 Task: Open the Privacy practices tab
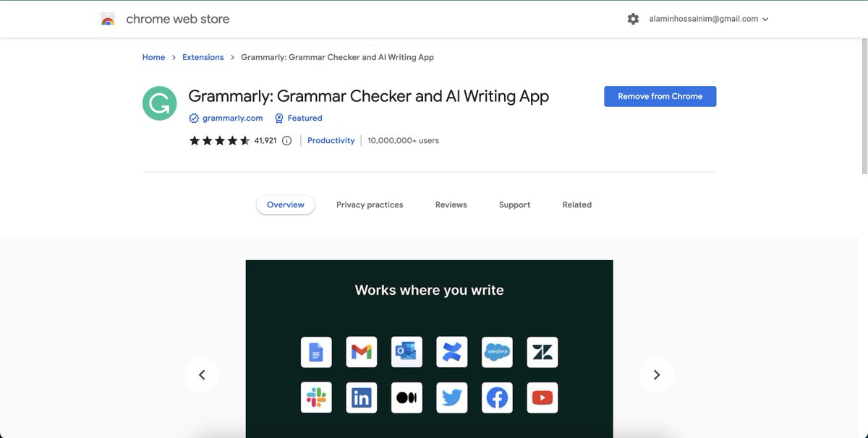click(x=370, y=205)
